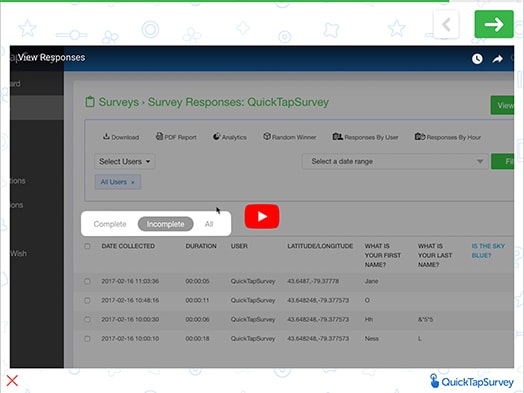The height and width of the screenshot is (393, 524).
Task: Check the 2017-02-16 10:48:16 response row
Action: pos(88,300)
